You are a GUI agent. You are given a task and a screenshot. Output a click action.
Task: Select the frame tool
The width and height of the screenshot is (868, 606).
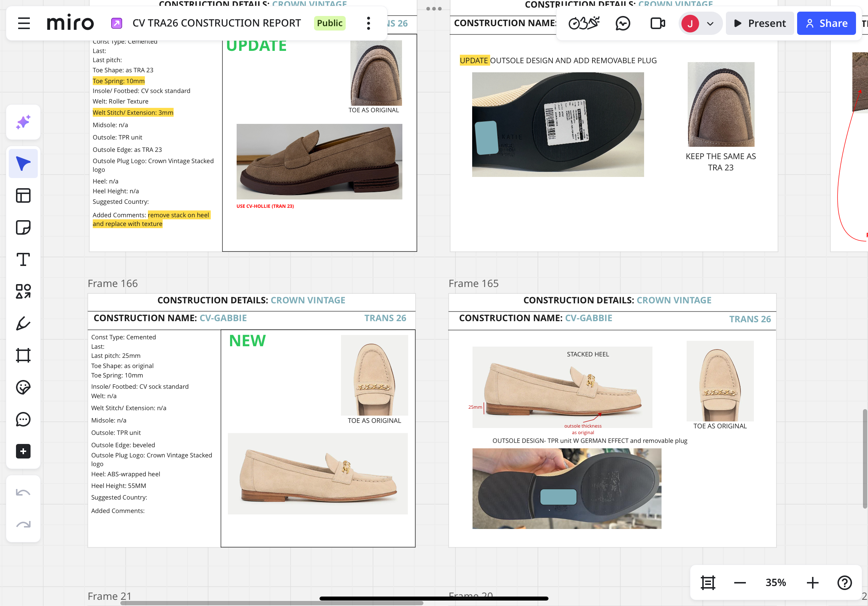[23, 355]
